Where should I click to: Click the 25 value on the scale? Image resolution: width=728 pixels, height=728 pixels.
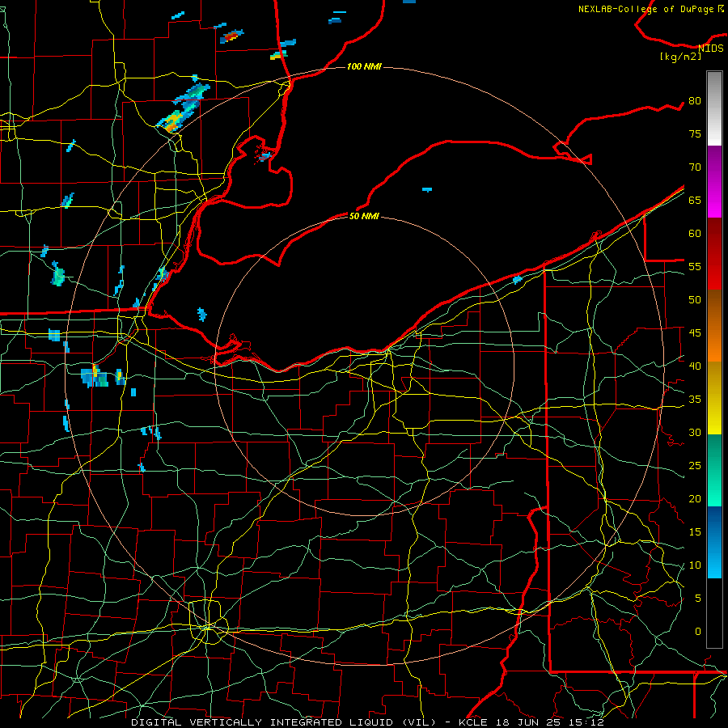(x=695, y=465)
